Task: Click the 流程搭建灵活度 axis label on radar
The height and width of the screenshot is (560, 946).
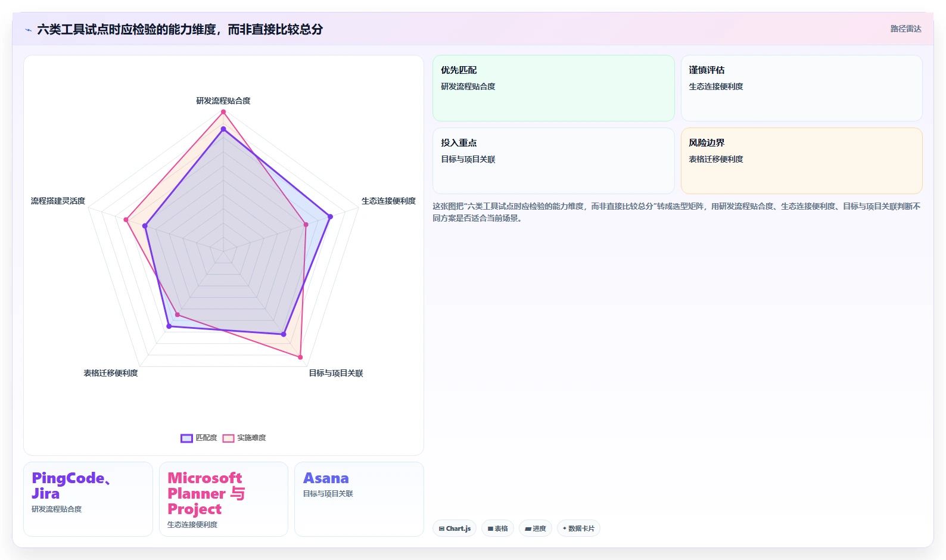Action: (58, 201)
